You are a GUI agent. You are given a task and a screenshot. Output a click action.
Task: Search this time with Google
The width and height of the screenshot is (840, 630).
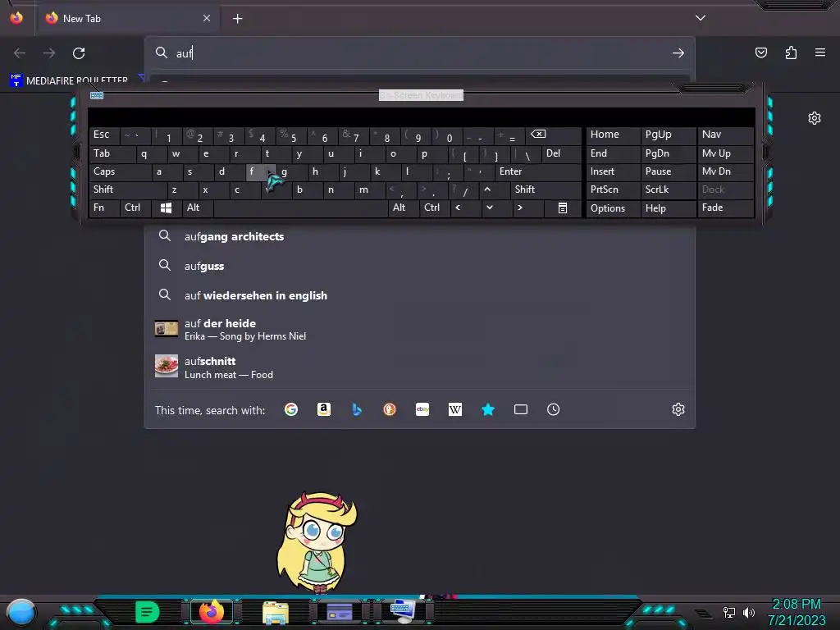coord(291,410)
